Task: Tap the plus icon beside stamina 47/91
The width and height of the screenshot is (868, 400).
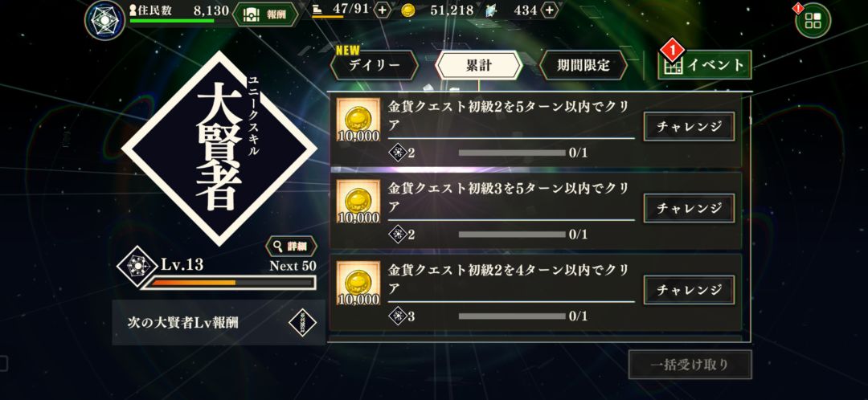Action: pos(383,10)
